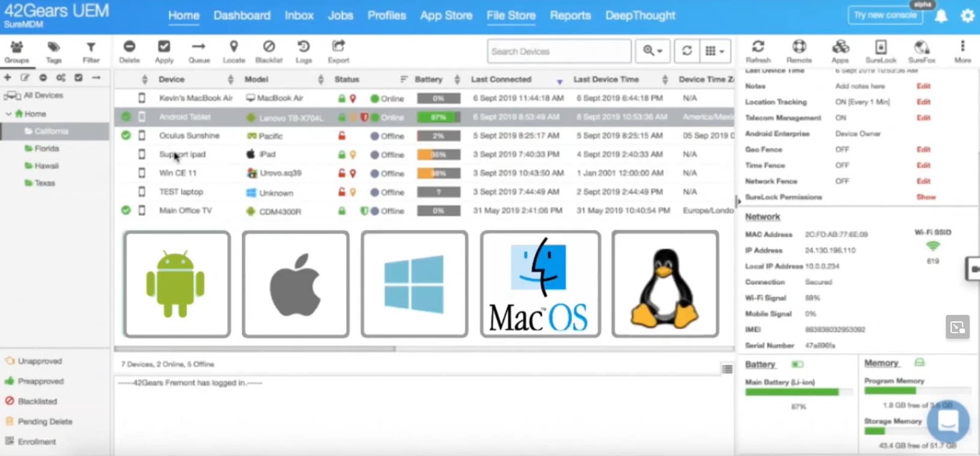980x456 pixels.
Task: Collapse the Home group tree
Action: (8, 114)
